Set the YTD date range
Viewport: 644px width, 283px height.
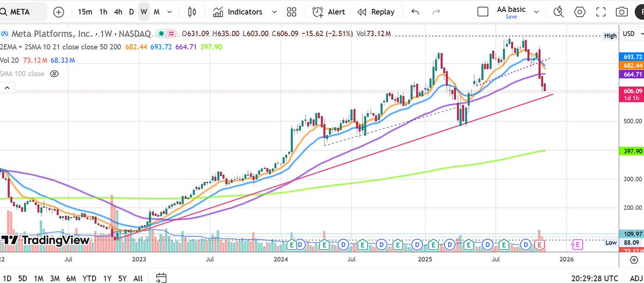point(90,278)
